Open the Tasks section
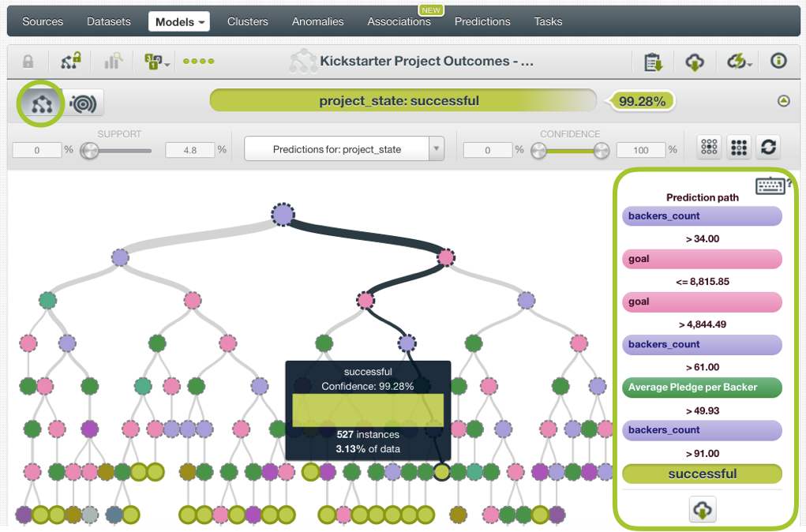The image size is (806, 532). [548, 21]
